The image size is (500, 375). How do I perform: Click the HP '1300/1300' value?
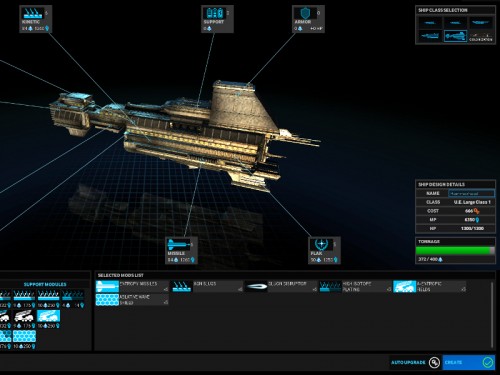(x=472, y=229)
